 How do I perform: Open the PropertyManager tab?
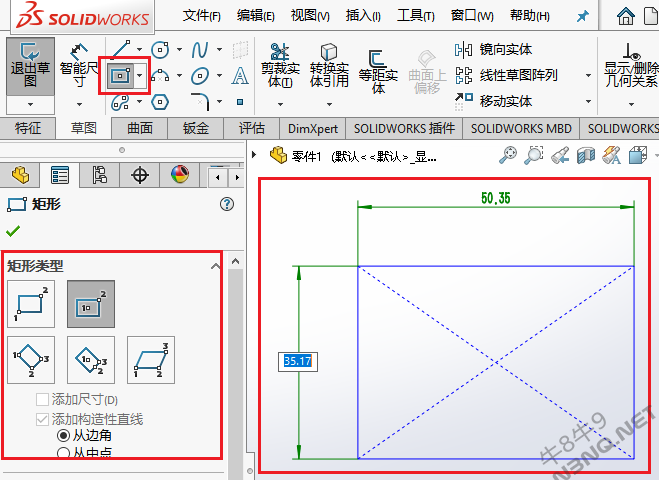(59, 175)
